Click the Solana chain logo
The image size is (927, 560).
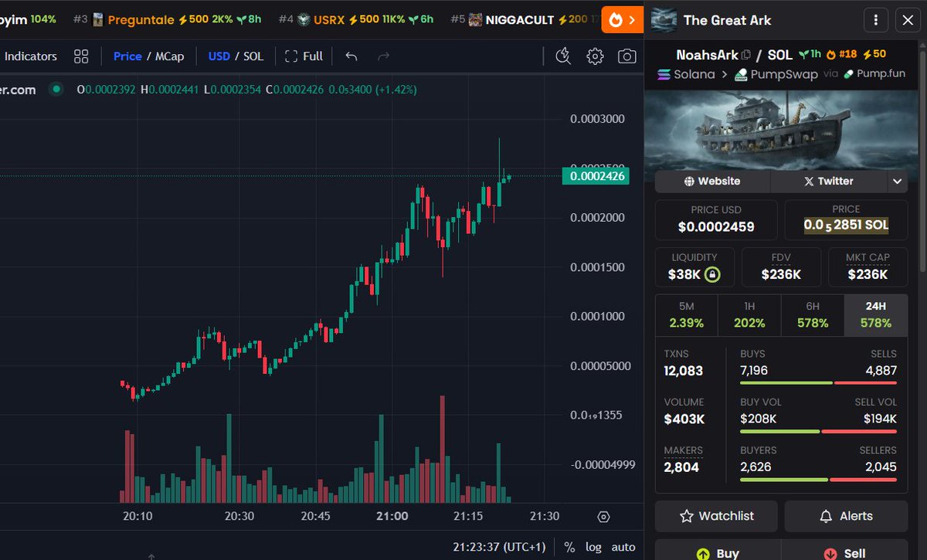(x=664, y=74)
